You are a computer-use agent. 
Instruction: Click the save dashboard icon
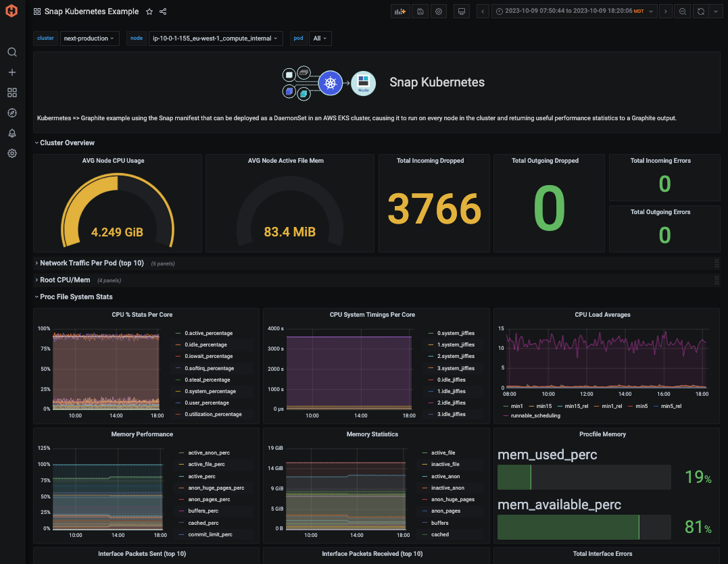pyautogui.click(x=420, y=11)
